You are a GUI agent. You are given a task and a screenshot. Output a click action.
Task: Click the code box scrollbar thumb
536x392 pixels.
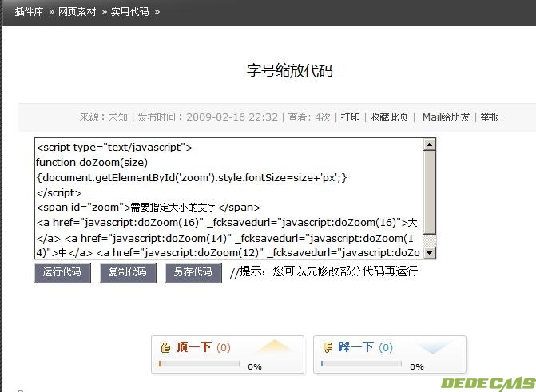coord(429,192)
